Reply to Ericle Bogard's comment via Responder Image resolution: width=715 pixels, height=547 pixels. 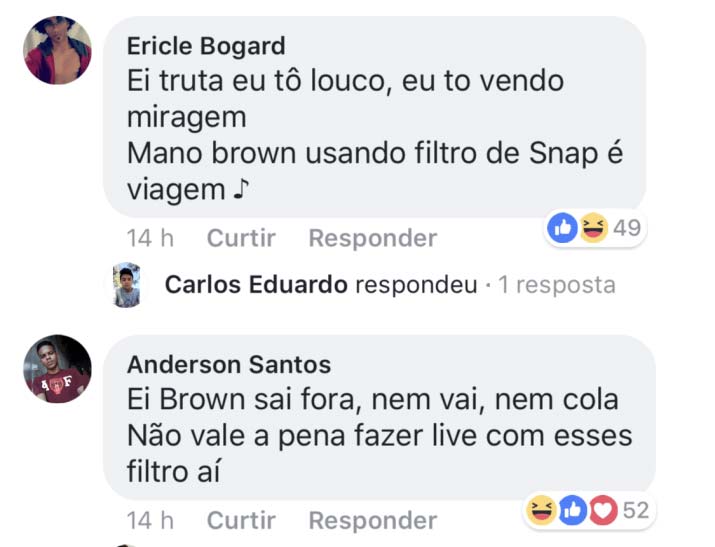pos(373,238)
